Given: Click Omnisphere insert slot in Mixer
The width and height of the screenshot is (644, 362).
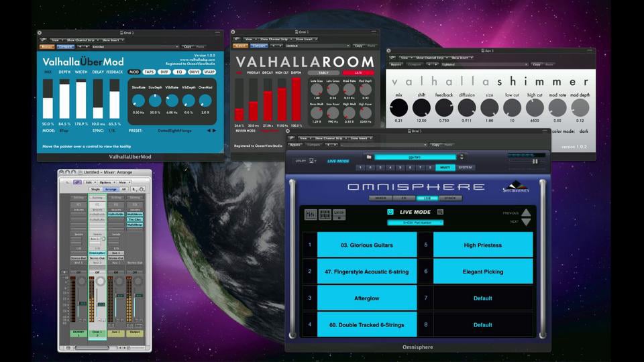Looking at the screenshot, I should point(97,253).
